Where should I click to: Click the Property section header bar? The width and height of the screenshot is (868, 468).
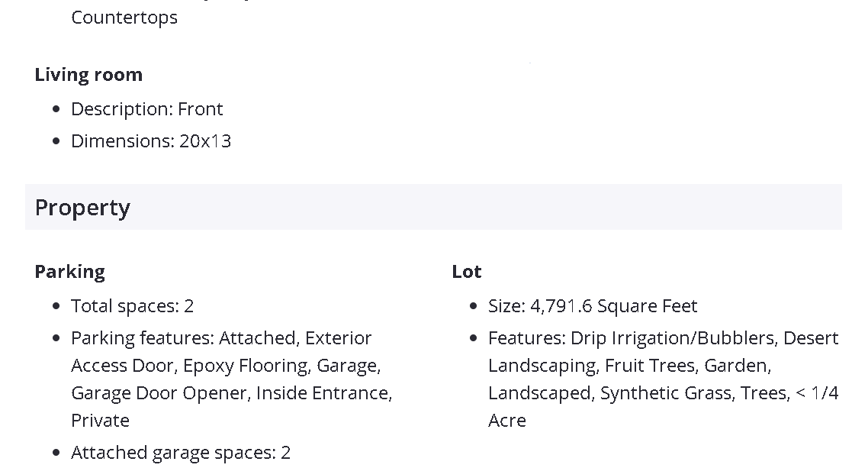click(433, 207)
